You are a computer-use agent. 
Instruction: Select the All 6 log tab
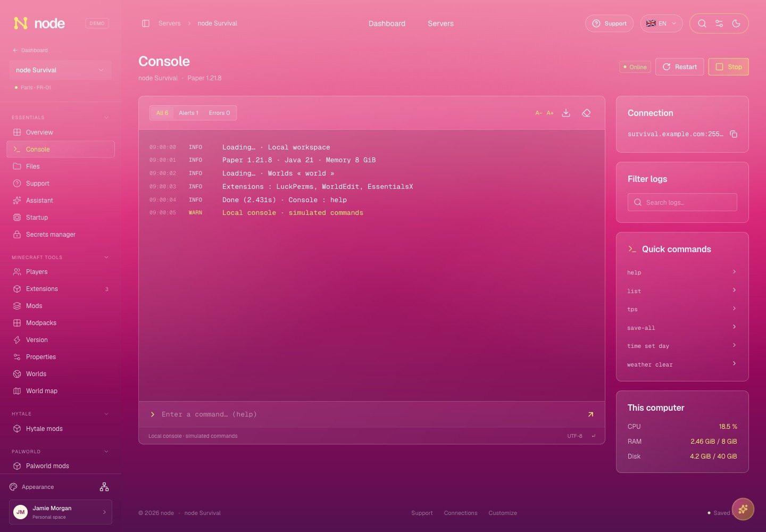[x=162, y=113]
